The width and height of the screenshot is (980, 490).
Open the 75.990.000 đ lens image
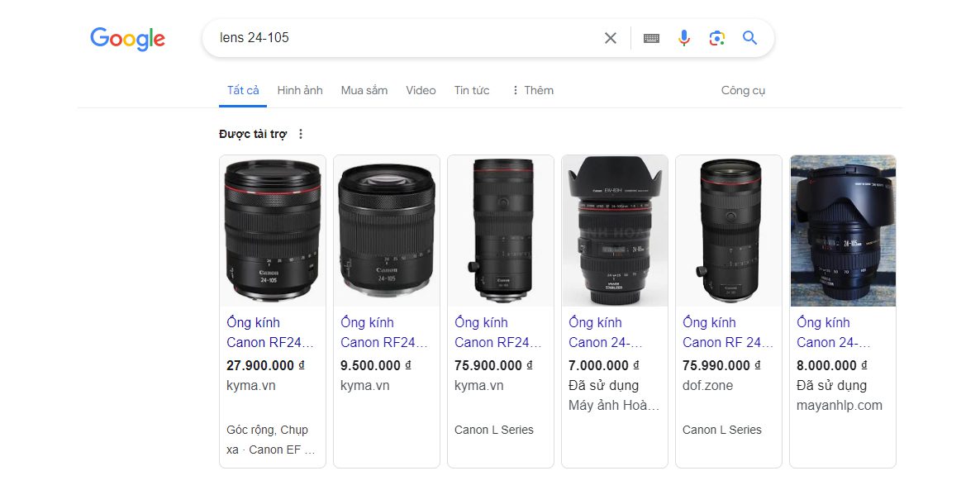729,231
